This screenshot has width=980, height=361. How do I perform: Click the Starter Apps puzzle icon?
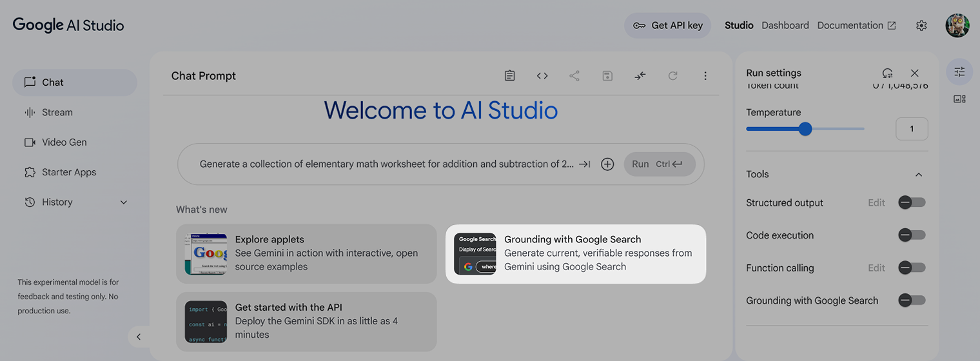point(30,172)
